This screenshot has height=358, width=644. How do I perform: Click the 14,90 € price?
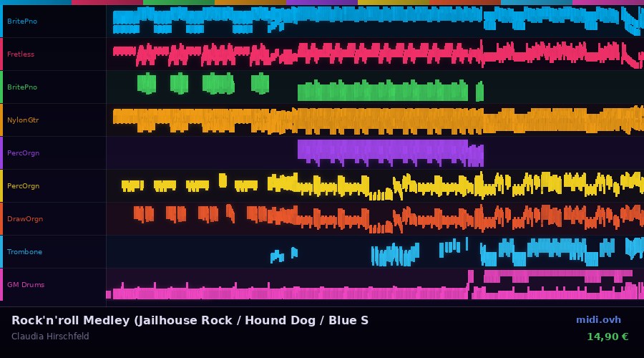click(x=607, y=337)
